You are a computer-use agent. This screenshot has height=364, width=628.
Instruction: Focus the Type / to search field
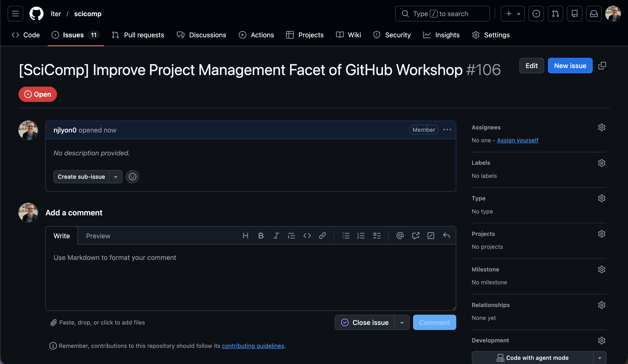[442, 14]
